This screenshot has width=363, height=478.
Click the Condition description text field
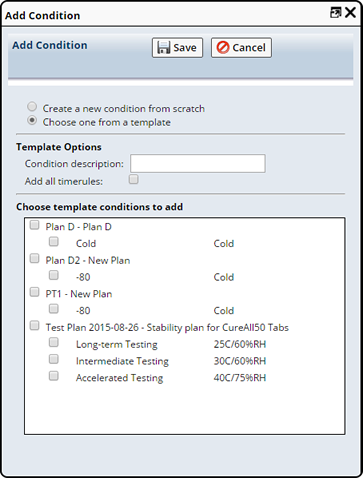point(198,163)
